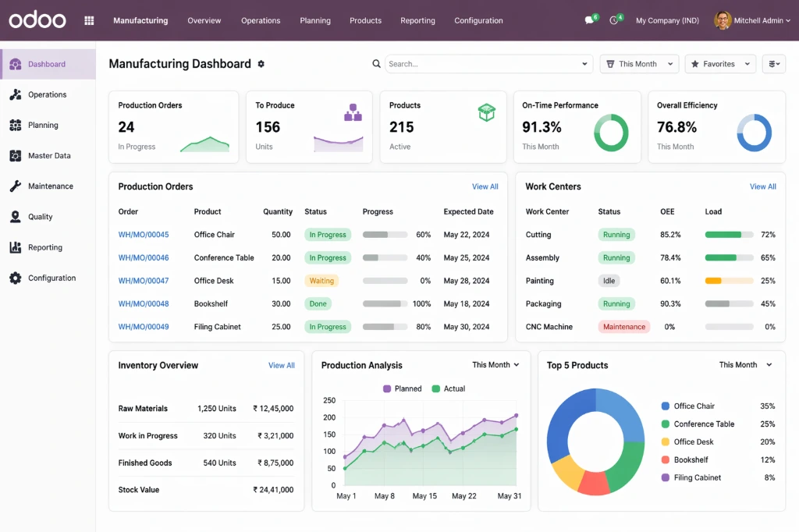Click the In Progress status badge for WH/MO/00045
The height and width of the screenshot is (532, 799).
pos(327,234)
